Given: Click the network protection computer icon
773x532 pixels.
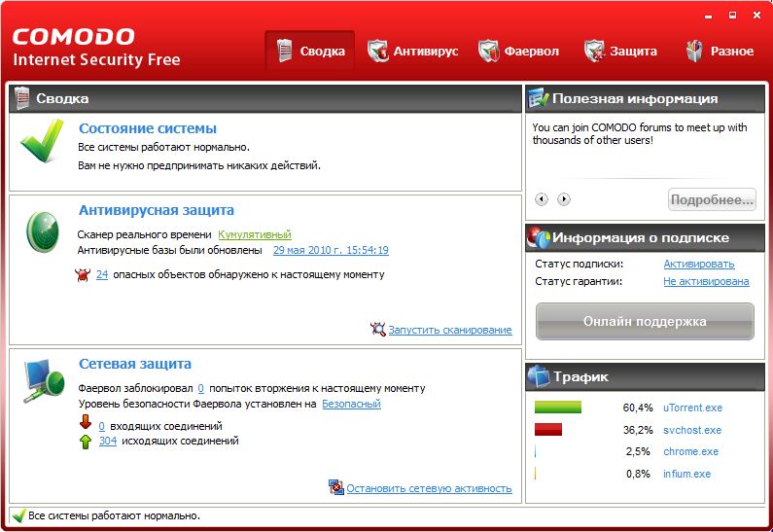Looking at the screenshot, I should 43,381.
